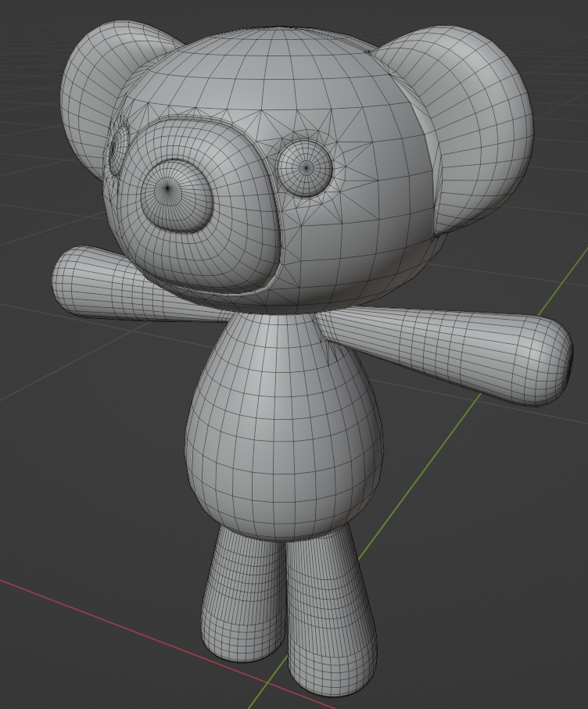
Task: Select the small round eye on the head
Action: point(305,168)
